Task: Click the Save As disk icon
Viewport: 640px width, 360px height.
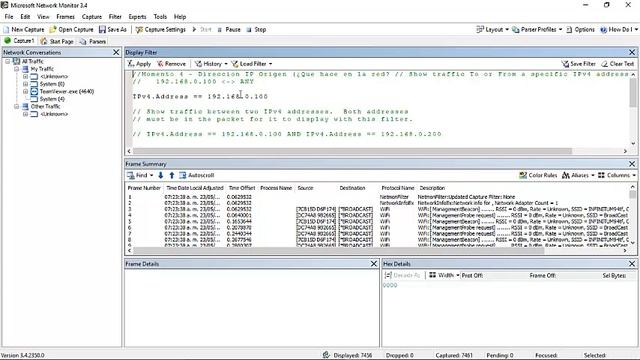Action: coord(102,29)
